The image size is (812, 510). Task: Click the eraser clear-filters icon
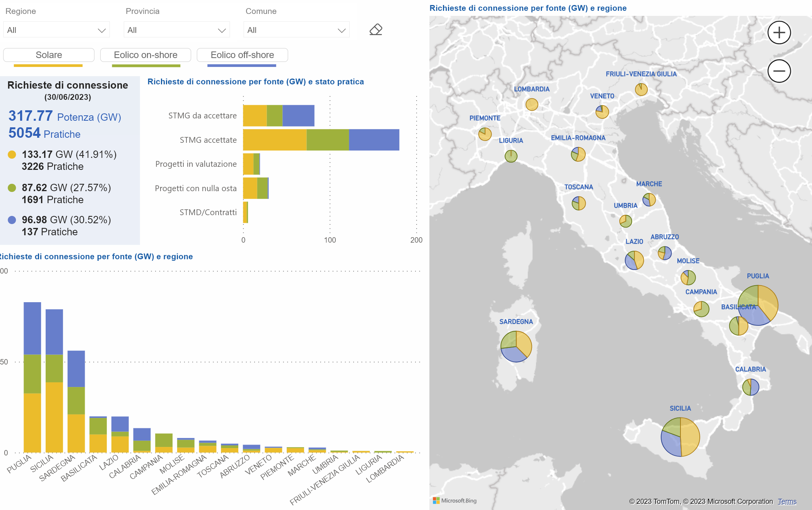coord(376,30)
